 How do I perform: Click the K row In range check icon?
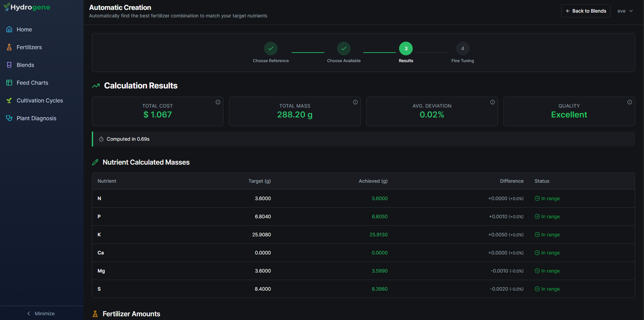[537, 235]
